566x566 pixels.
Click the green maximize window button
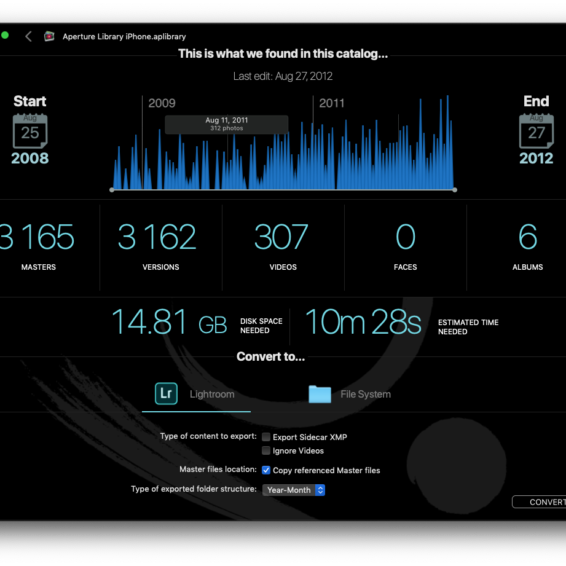5,35
